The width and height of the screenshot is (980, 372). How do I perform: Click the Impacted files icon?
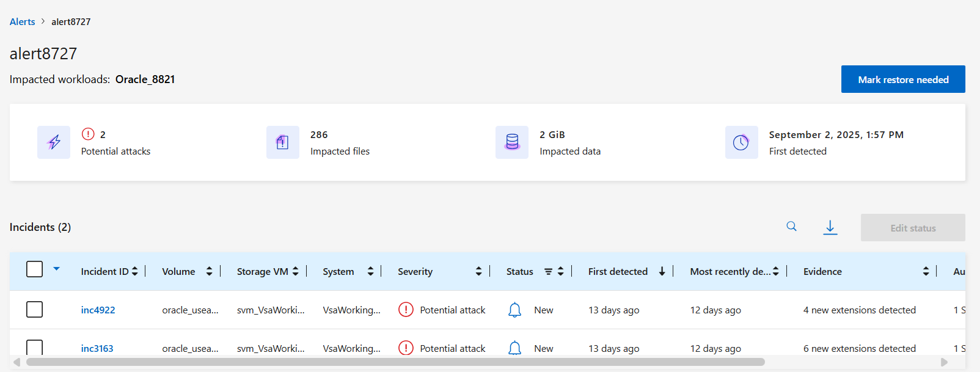282,142
